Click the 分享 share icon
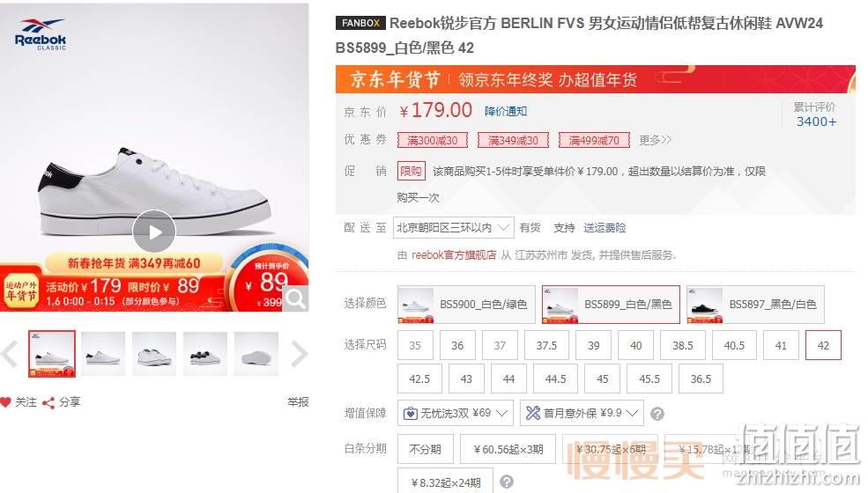The image size is (868, 493). point(48,403)
